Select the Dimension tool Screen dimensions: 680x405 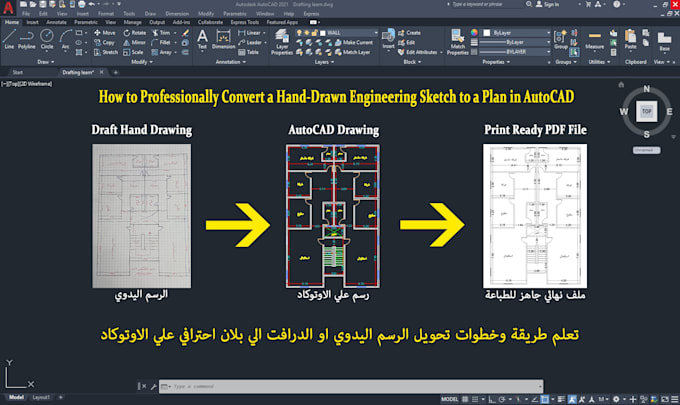223,39
